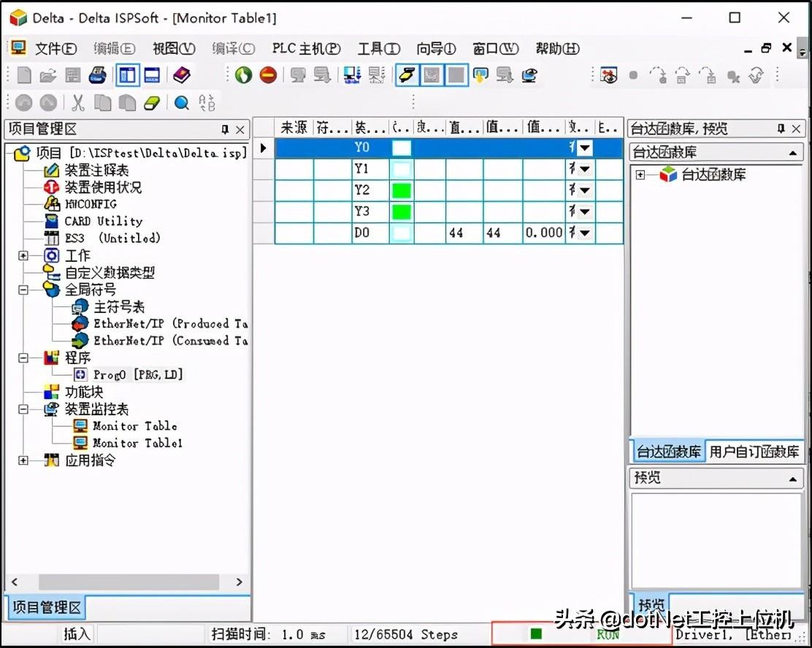Click the Upload from PLC icon
Viewport: 812px width, 648px height.
(x=377, y=76)
